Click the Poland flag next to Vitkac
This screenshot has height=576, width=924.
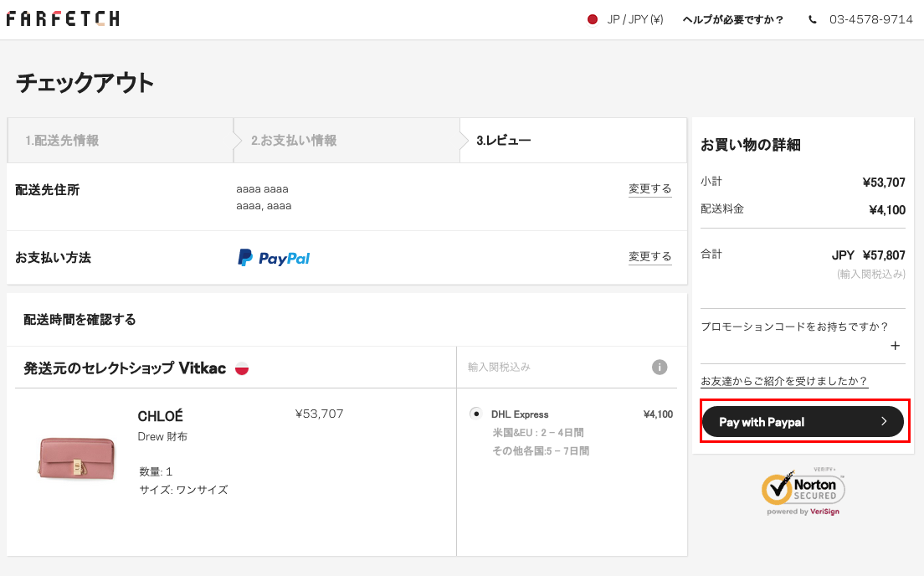click(x=242, y=368)
